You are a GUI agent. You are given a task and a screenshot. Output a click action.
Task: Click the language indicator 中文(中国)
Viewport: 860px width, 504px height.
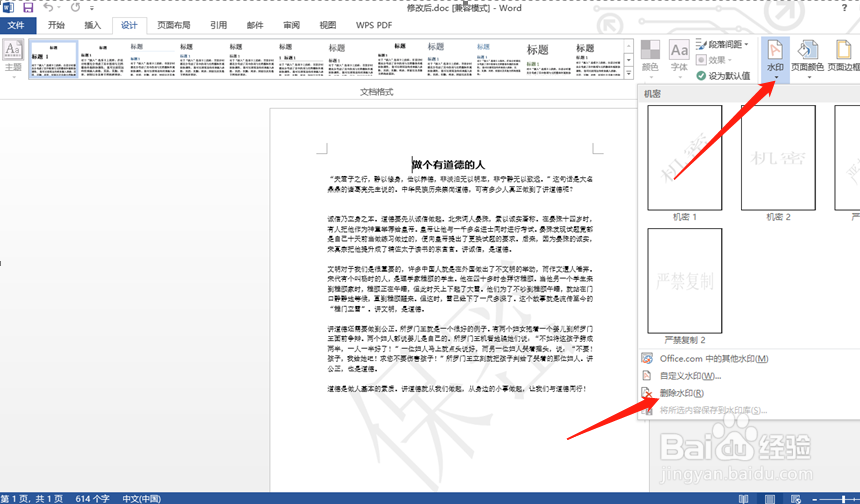point(141,499)
